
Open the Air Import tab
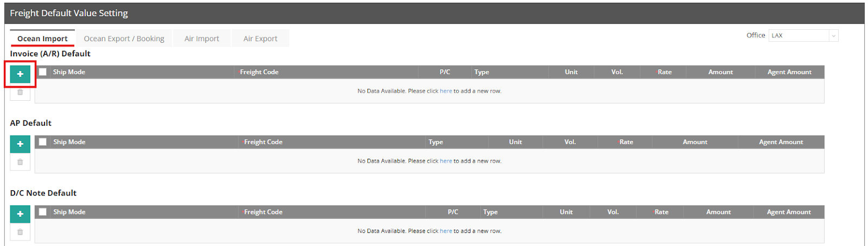202,38
